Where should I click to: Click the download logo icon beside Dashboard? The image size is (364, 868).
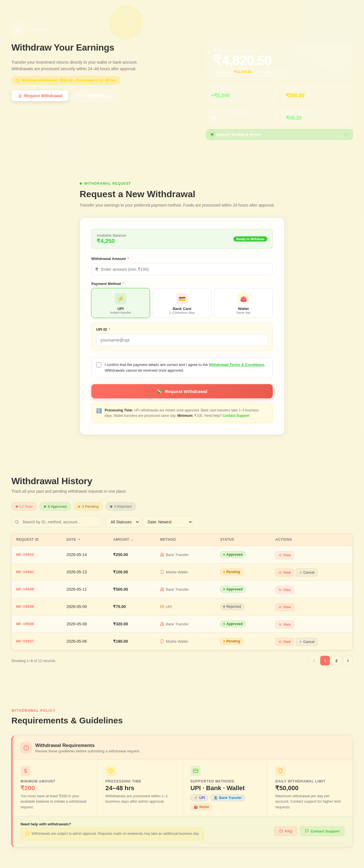click(18, 30)
